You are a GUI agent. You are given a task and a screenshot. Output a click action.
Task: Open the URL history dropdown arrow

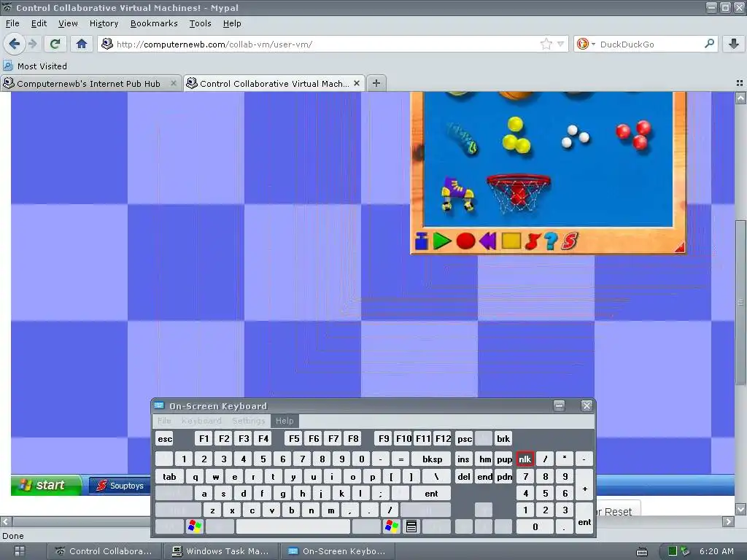561,44
